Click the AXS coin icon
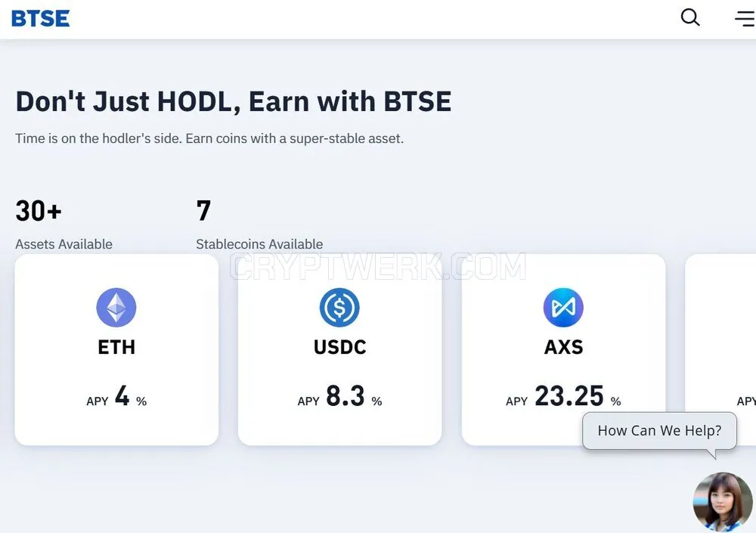This screenshot has width=756, height=533. point(563,307)
